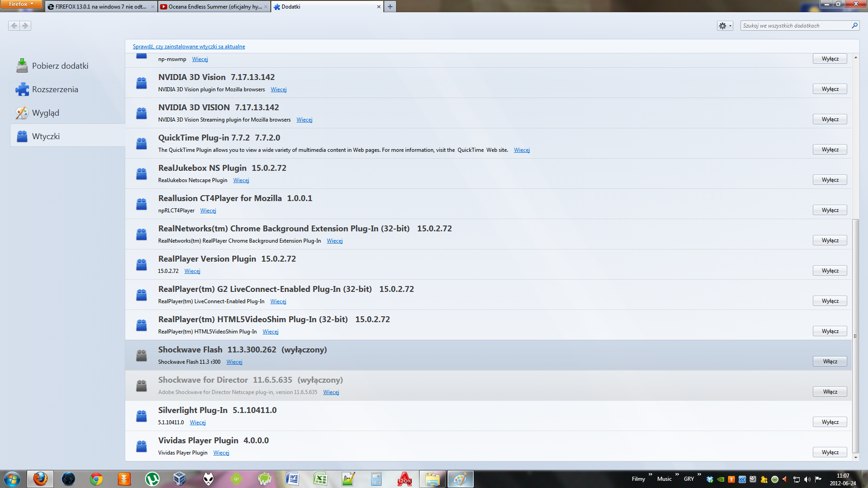The height and width of the screenshot is (488, 868).
Task: Expand the Filmy taskbar toolbar chevron
Action: [x=651, y=476]
